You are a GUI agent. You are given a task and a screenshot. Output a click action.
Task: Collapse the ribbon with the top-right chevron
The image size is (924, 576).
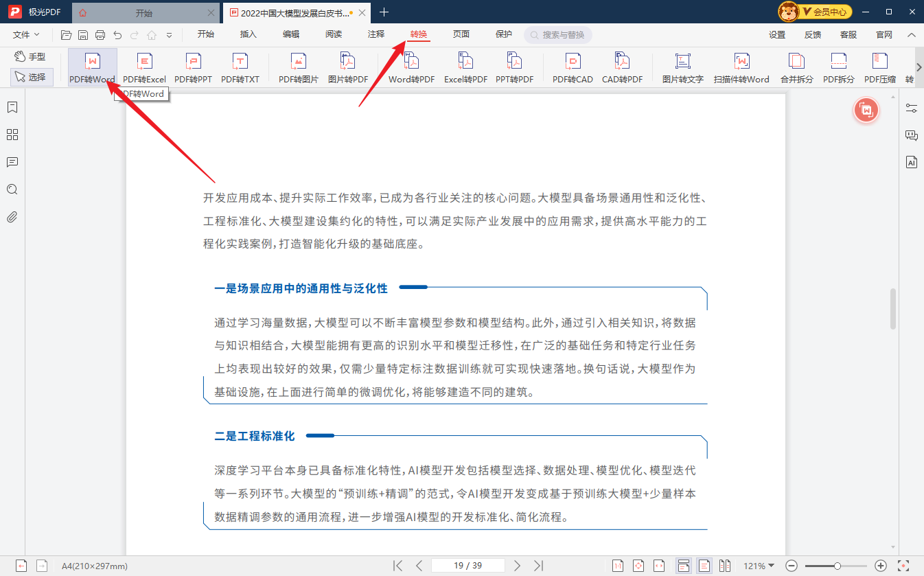(x=912, y=34)
